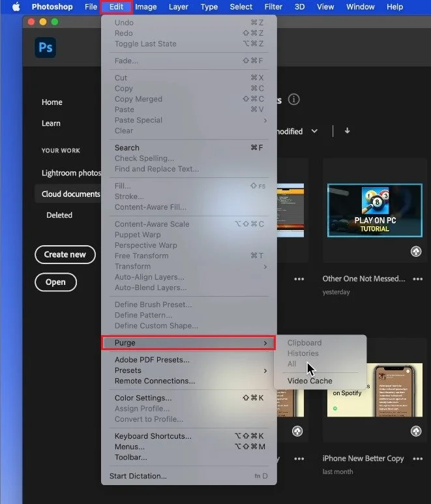The image size is (431, 504).
Task: Open the Layer menu
Action: coord(179,7)
